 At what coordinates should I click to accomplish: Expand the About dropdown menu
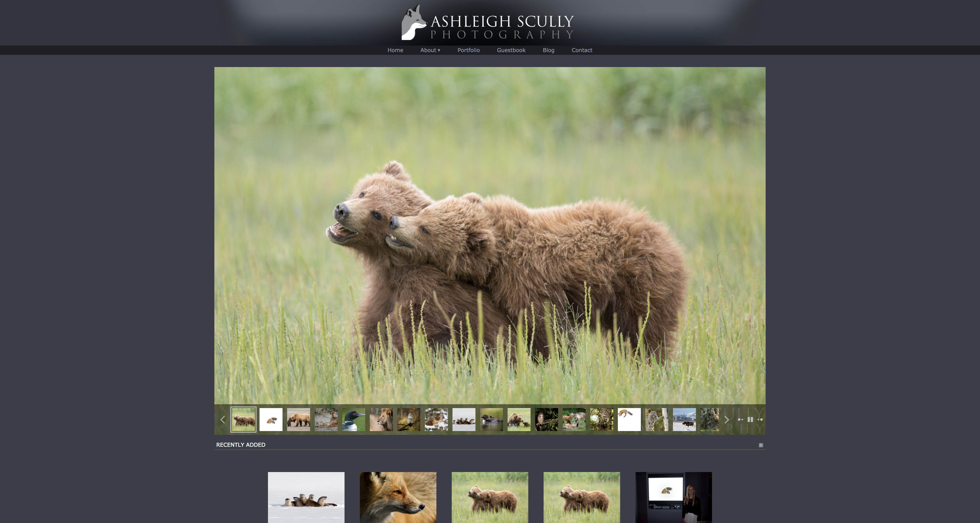[430, 50]
